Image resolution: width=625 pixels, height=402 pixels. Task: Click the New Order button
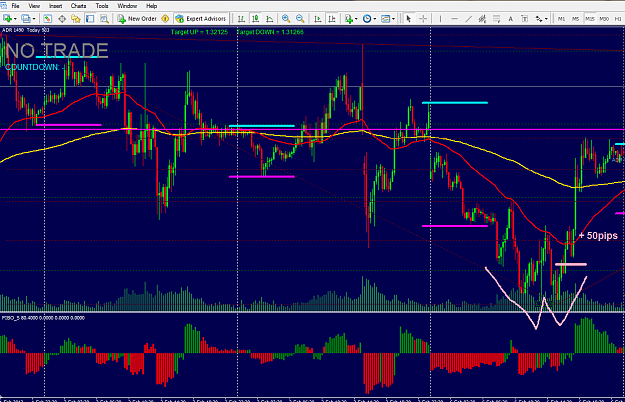coord(137,19)
